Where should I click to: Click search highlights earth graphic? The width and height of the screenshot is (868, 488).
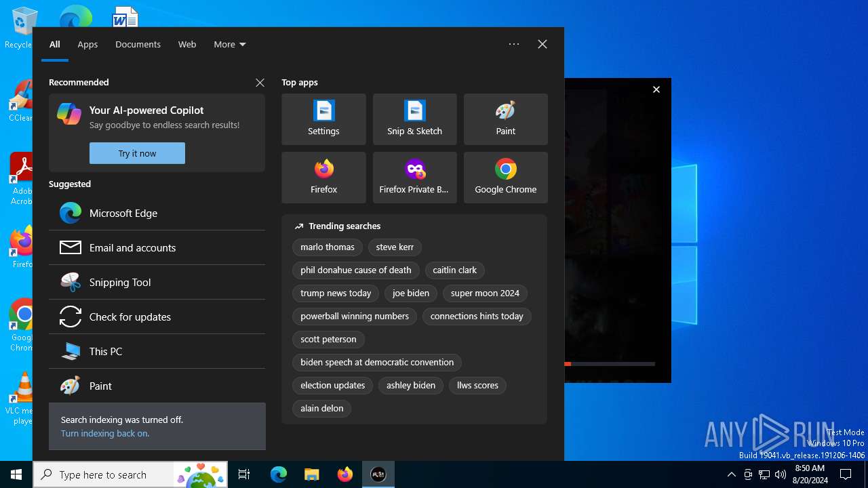199,475
